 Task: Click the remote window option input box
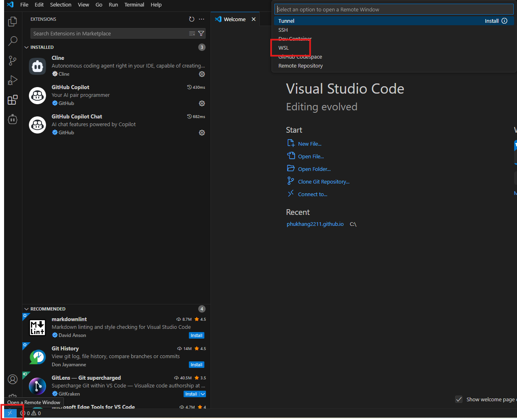(x=394, y=9)
